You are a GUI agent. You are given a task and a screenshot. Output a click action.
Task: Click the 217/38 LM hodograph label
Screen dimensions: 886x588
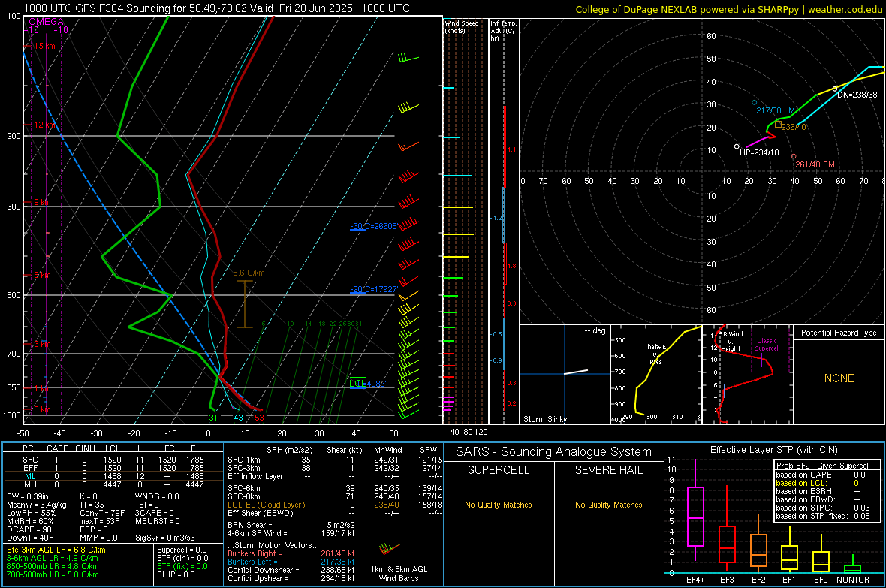(x=775, y=111)
